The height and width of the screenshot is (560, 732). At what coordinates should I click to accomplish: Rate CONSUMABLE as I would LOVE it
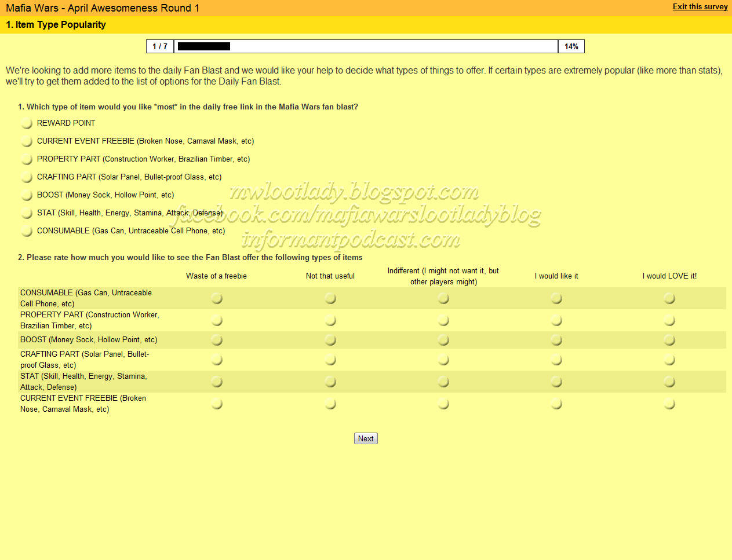click(669, 298)
